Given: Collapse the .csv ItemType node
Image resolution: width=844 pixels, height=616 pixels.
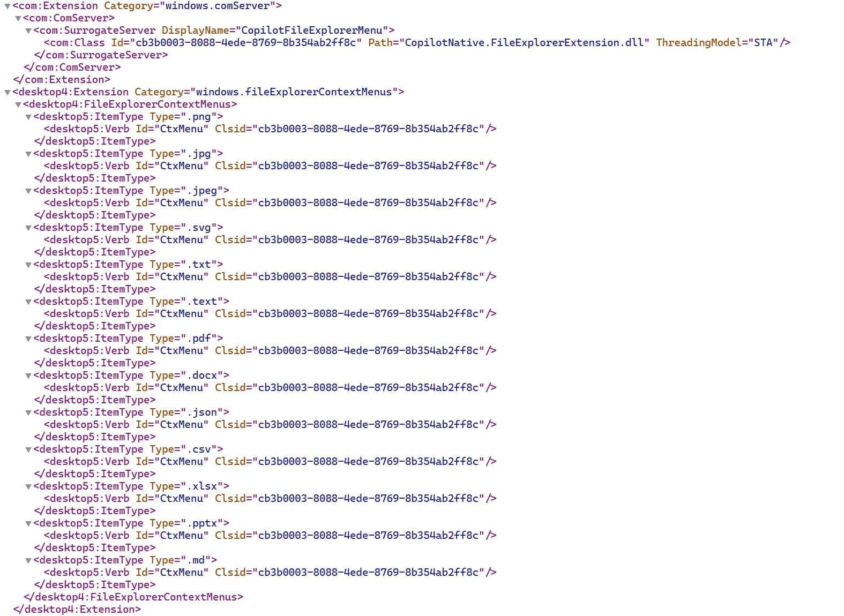Looking at the screenshot, I should [x=28, y=450].
